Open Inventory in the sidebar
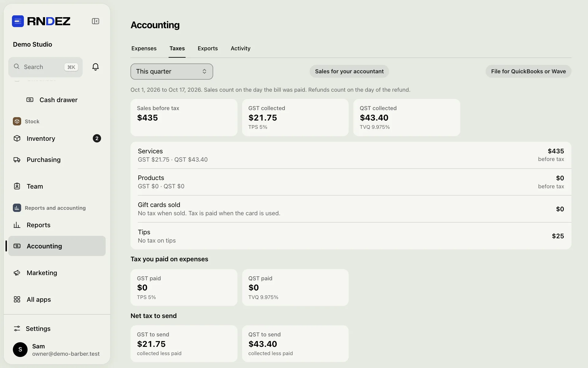This screenshot has width=588, height=368. [57, 138]
